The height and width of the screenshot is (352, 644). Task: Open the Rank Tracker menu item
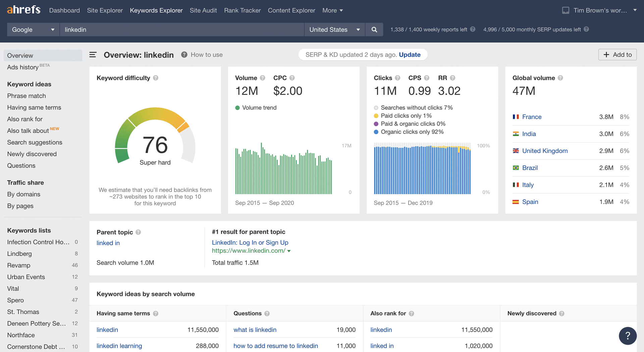pyautogui.click(x=242, y=10)
